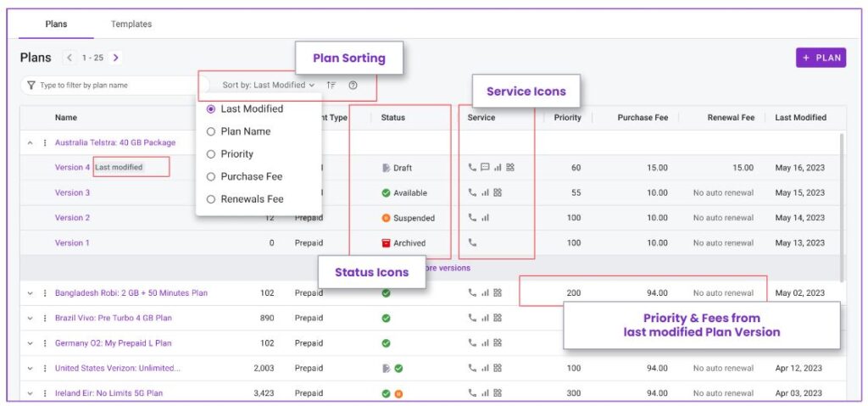The width and height of the screenshot is (868, 406).
Task: Click the red Archived status icon
Action: point(386,242)
